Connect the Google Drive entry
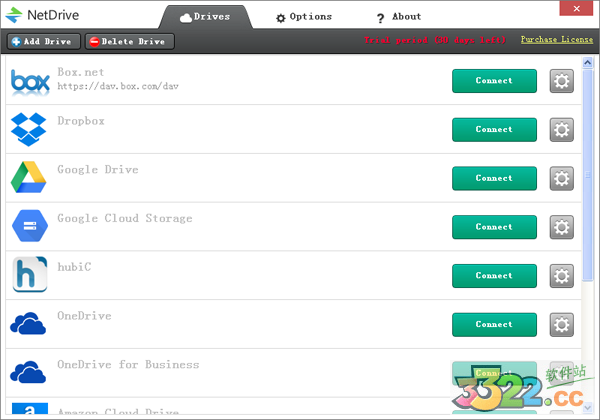Screen dimensions: 600x420 [x=494, y=178]
